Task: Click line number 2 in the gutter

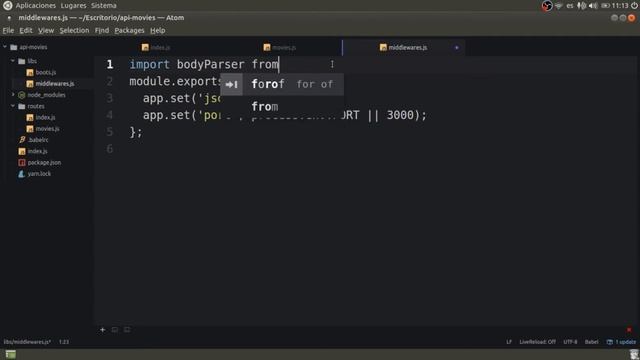Action: pyautogui.click(x=110, y=81)
